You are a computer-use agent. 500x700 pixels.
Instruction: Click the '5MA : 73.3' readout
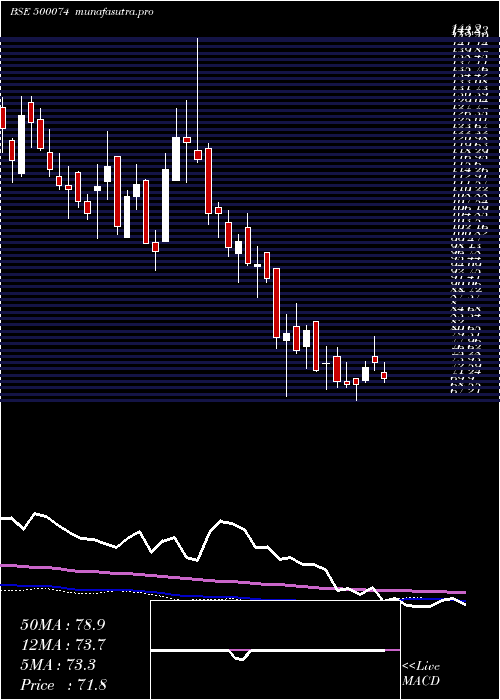click(58, 665)
